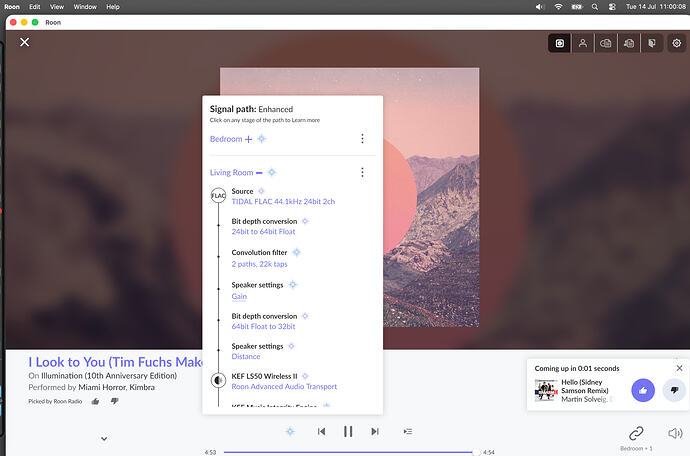690x456 pixels.
Task: Open artist Kimbra
Action: pos(142,387)
